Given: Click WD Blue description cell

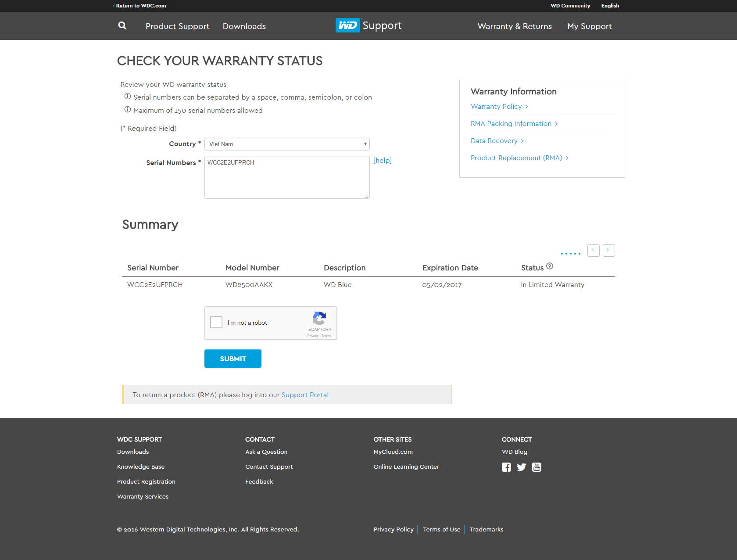Looking at the screenshot, I should coord(337,285).
